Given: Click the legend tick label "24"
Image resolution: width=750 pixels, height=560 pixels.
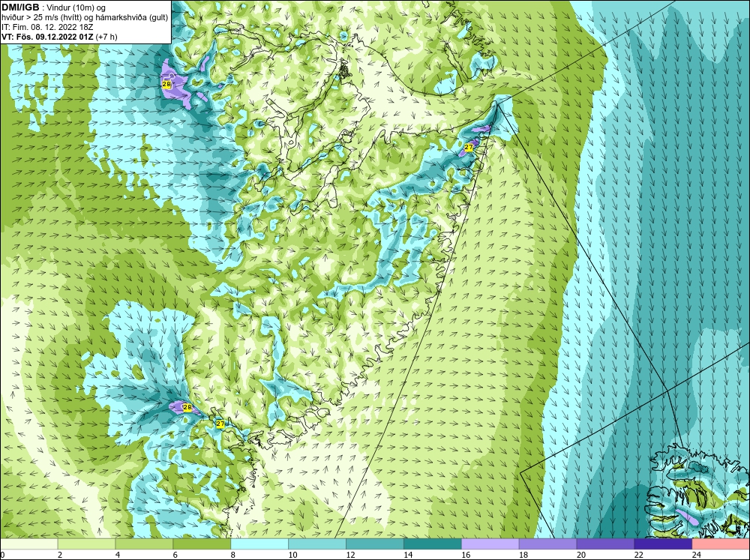Looking at the screenshot, I should (x=696, y=555).
